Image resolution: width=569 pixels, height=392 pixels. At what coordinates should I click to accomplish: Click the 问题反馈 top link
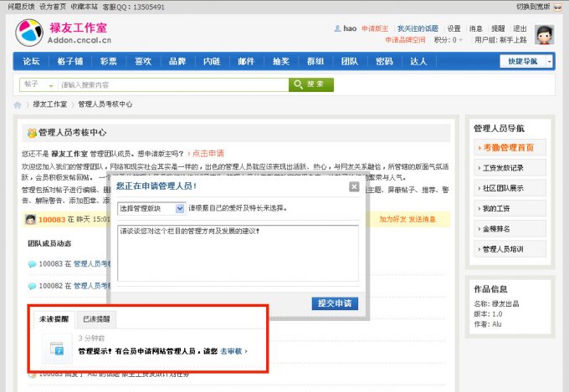(x=21, y=7)
